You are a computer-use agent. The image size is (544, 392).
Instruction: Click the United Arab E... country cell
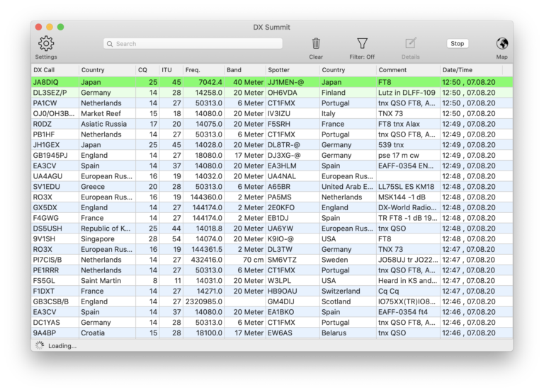tap(347, 187)
